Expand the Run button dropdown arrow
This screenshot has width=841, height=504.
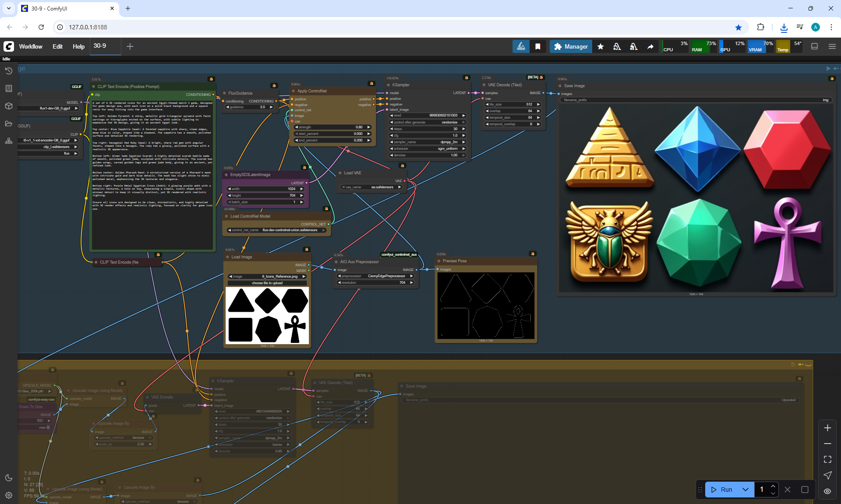pyautogui.click(x=745, y=490)
